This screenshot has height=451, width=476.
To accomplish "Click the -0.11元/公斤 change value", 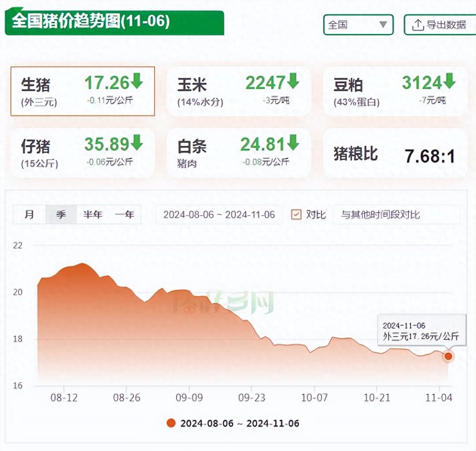I will coord(110,100).
